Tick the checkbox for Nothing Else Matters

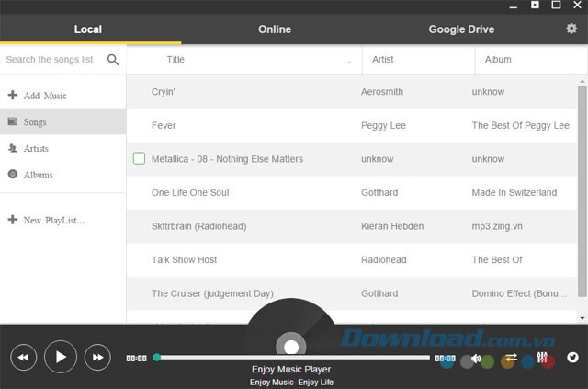click(x=139, y=158)
